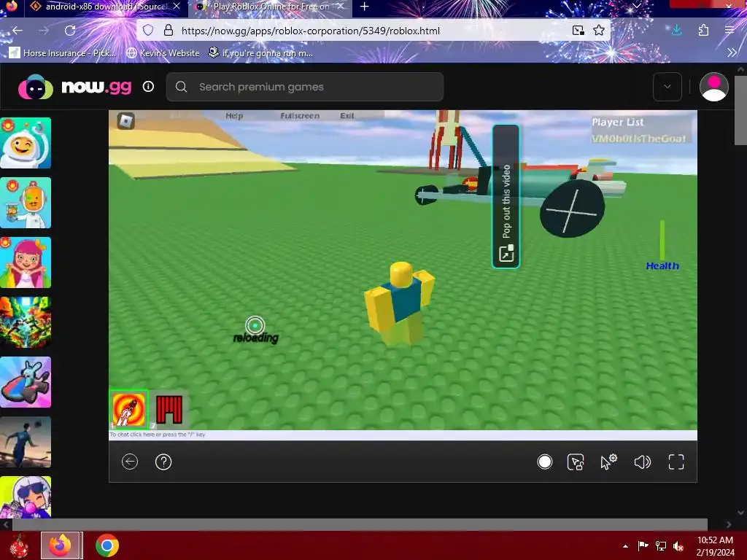Open the colorful jungle game thumbnail
This screenshot has width=747, height=560.
(26, 322)
